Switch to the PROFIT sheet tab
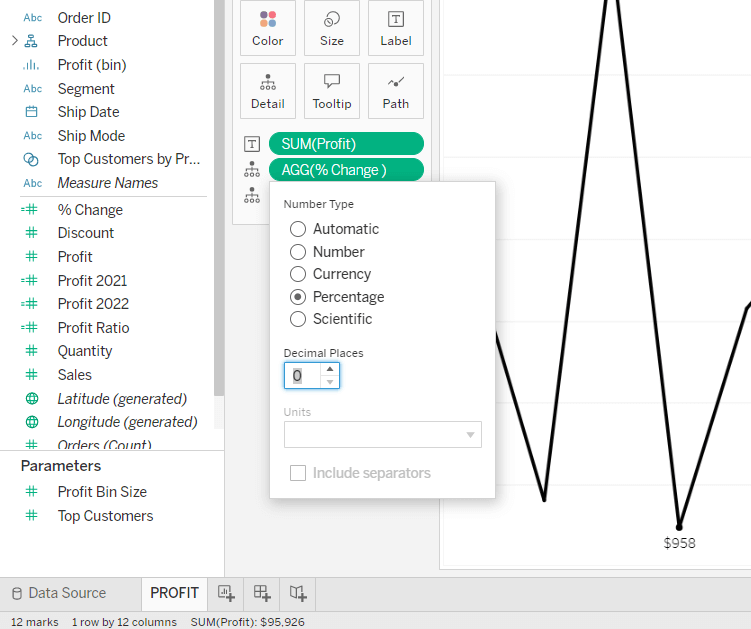Image resolution: width=751 pixels, height=629 pixels. pos(174,593)
